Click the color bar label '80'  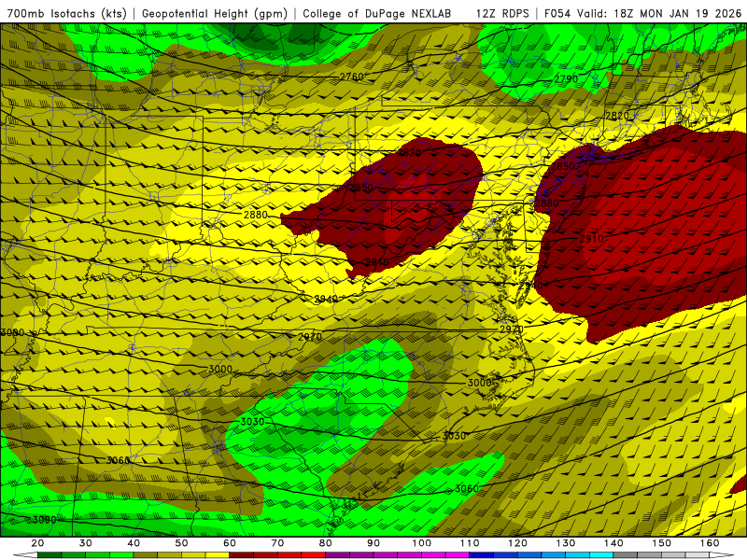(326, 543)
